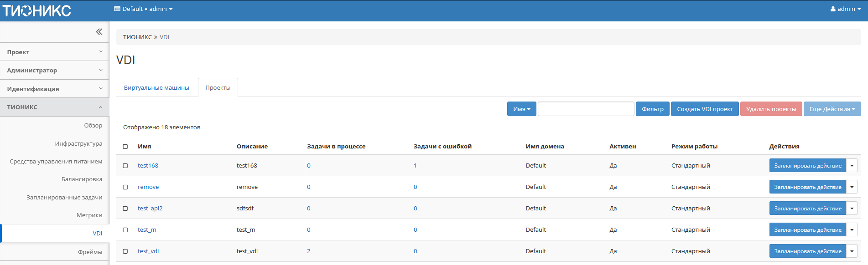Screen dimensions: 868x265
Task: Click tasks in process count 0 for test168
Action: pyautogui.click(x=309, y=165)
